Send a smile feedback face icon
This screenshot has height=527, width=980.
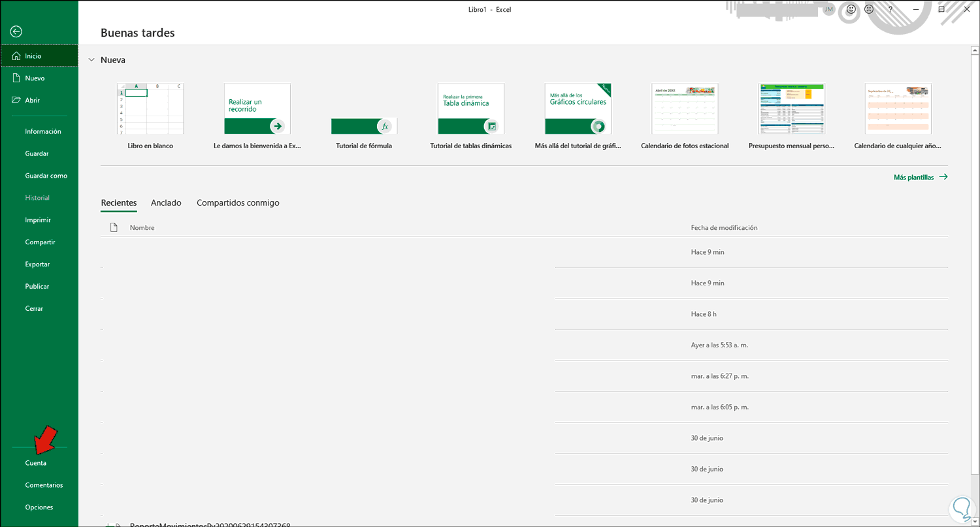(x=851, y=9)
